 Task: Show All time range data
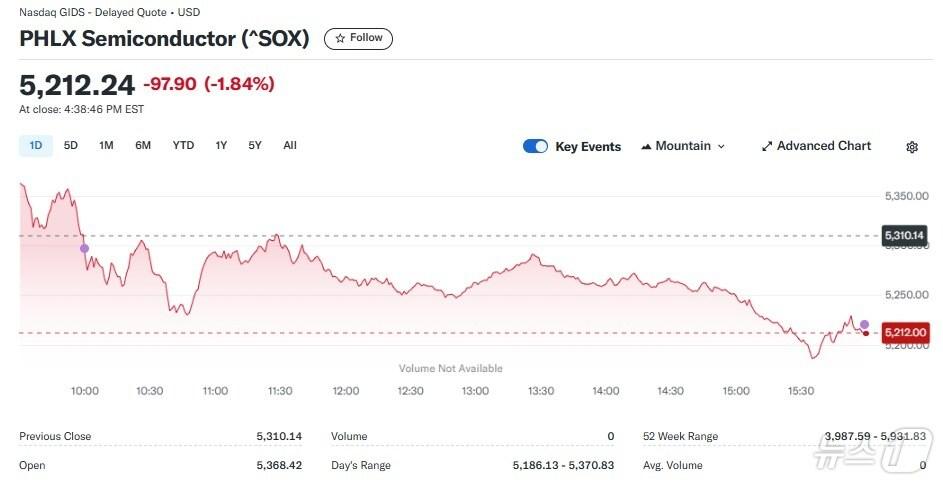[x=290, y=145]
